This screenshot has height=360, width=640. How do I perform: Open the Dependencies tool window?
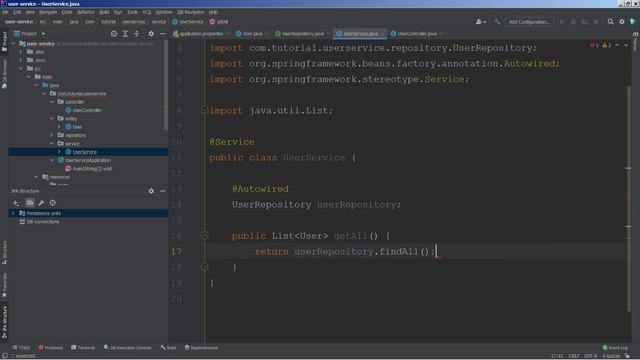point(201,348)
